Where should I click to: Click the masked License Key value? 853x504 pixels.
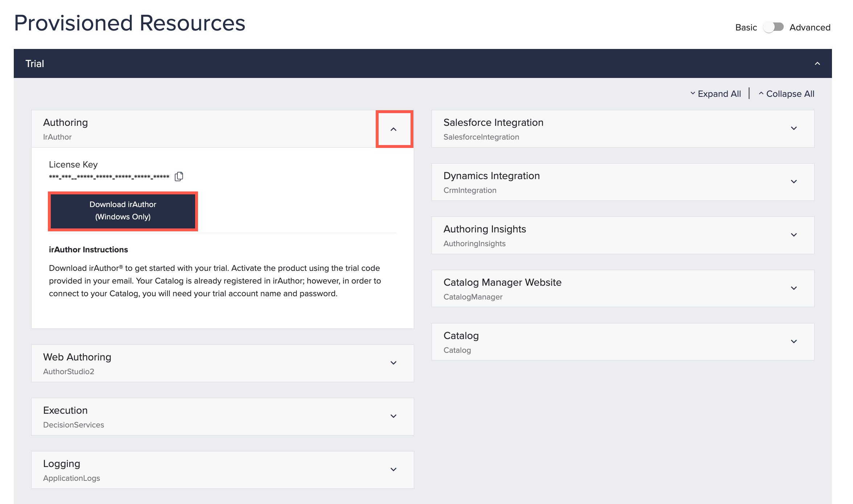pyautogui.click(x=109, y=177)
